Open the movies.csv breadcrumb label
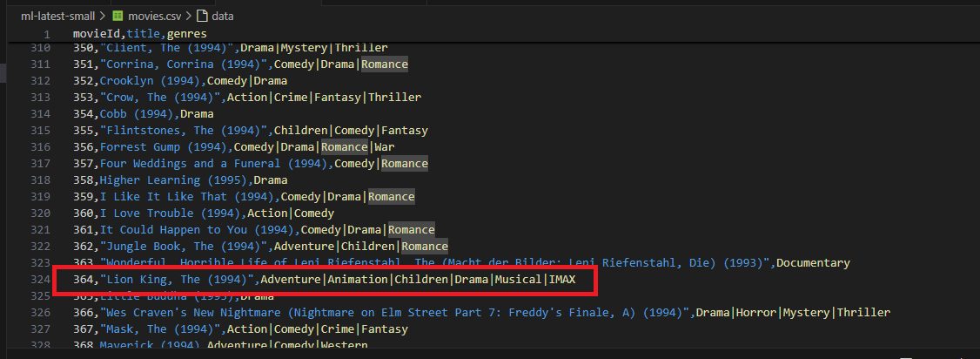The image size is (980, 359). 154,17
